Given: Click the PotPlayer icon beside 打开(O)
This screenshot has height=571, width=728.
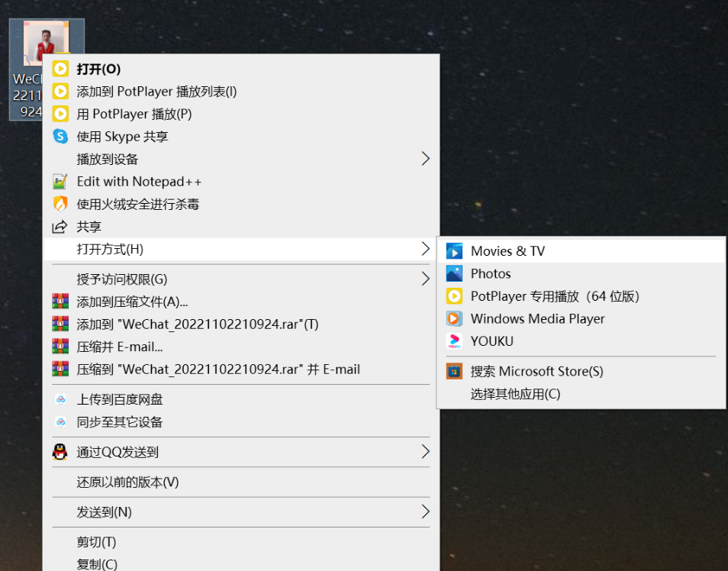Looking at the screenshot, I should tap(60, 69).
